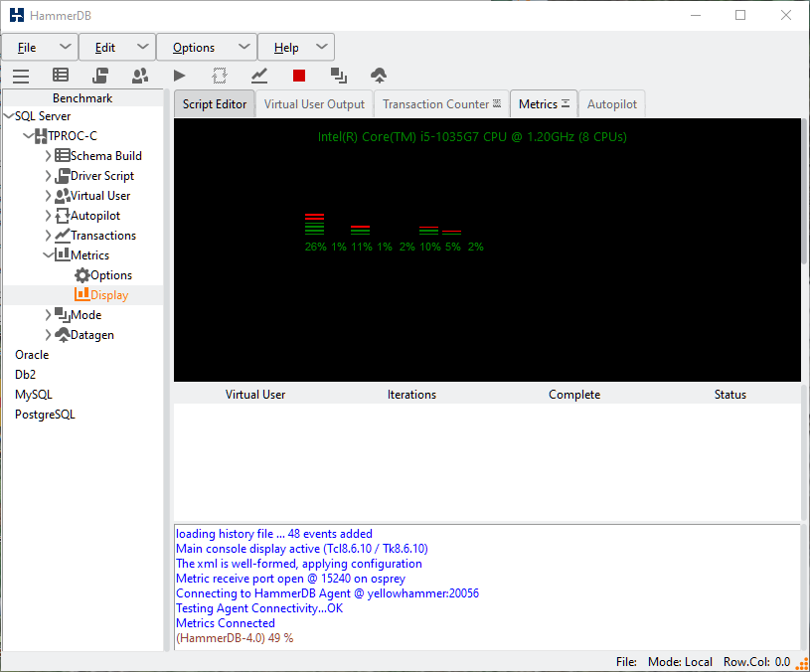The height and width of the screenshot is (672, 810).
Task: Collapse the Metrics tree node
Action: click(48, 255)
